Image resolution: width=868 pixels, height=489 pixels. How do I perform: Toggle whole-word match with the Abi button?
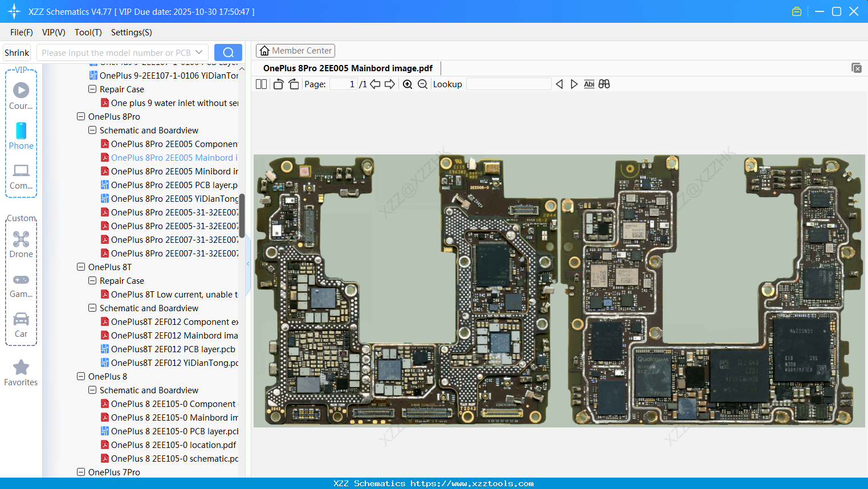pos(589,84)
